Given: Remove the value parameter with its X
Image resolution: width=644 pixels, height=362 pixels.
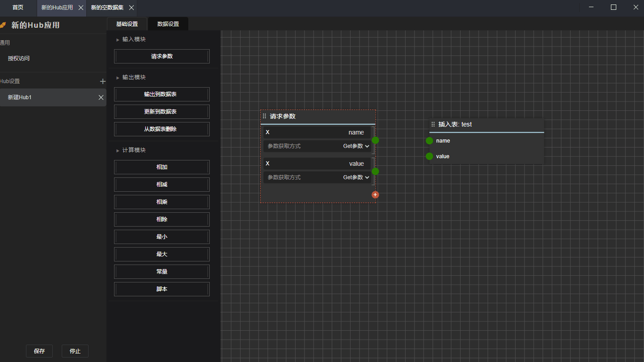Looking at the screenshot, I should (267, 164).
